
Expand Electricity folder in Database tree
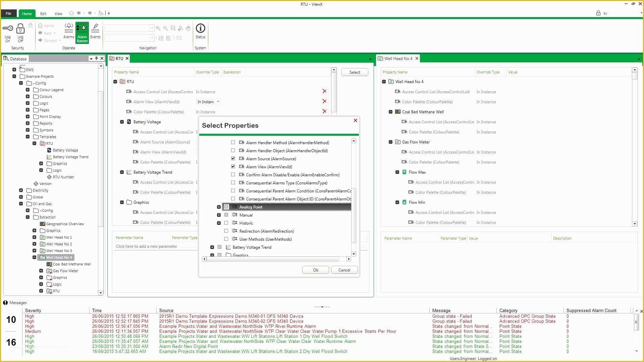coord(21,190)
